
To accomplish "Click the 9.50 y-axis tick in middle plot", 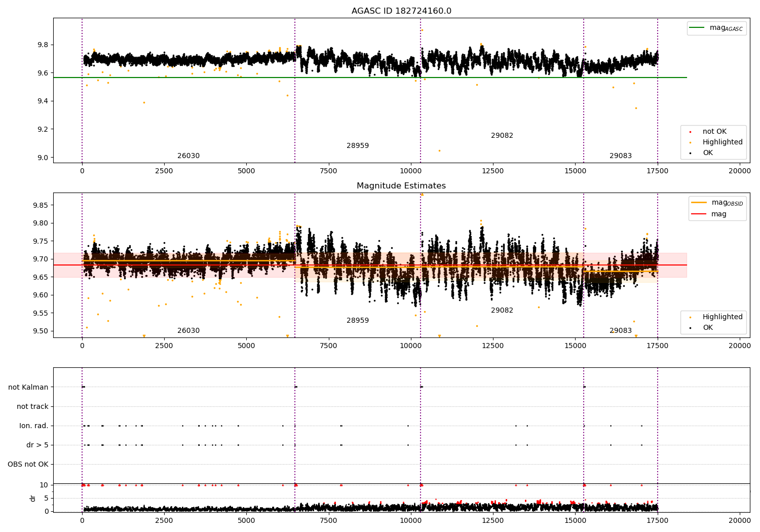I will tap(41, 331).
